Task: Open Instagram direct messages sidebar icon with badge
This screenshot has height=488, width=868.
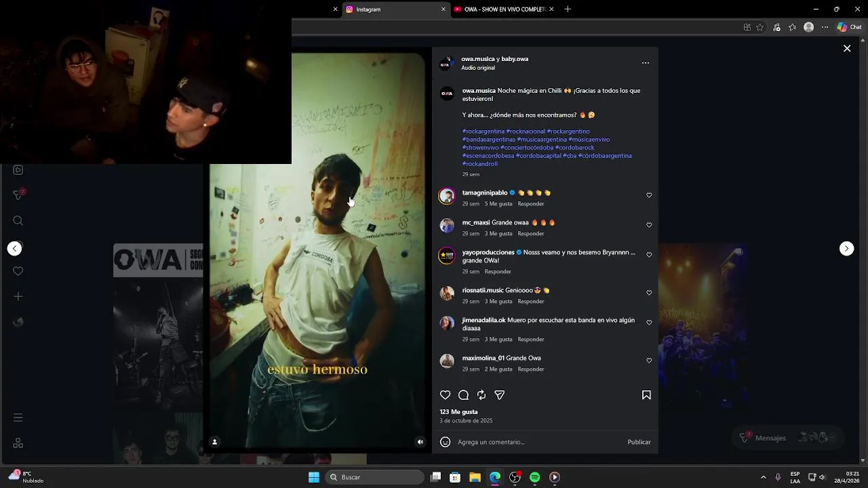Action: coord(18,195)
